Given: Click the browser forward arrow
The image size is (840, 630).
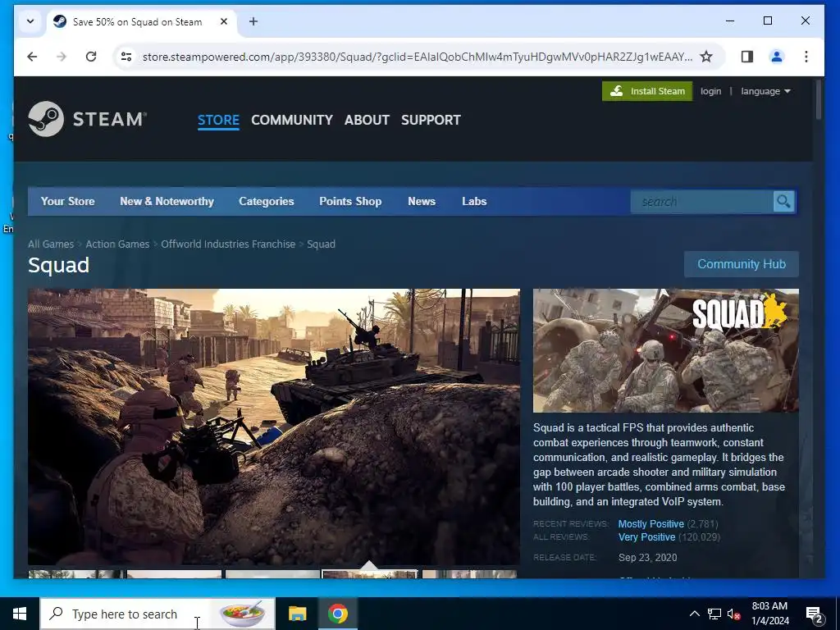Looking at the screenshot, I should pos(62,57).
